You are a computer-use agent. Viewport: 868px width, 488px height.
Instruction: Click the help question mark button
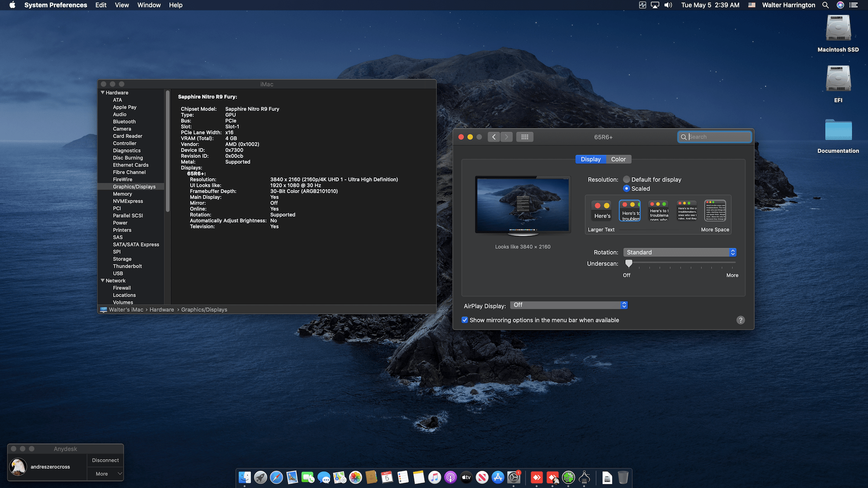pos(740,320)
